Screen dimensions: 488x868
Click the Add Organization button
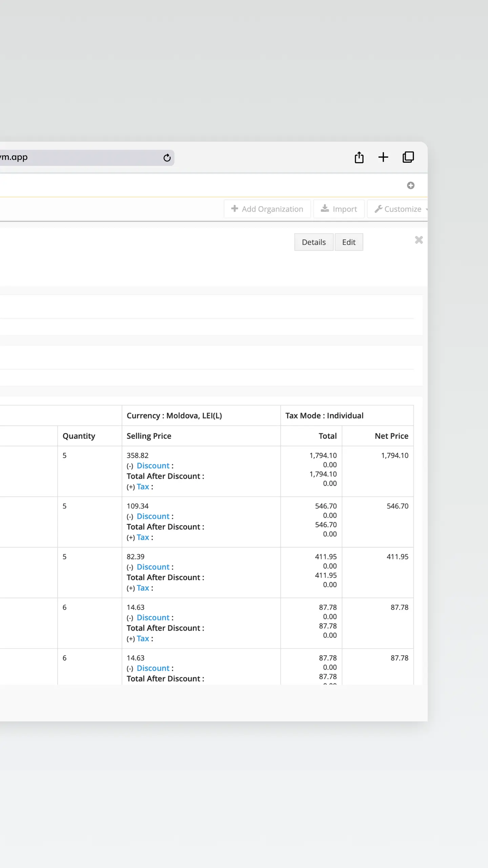point(267,209)
